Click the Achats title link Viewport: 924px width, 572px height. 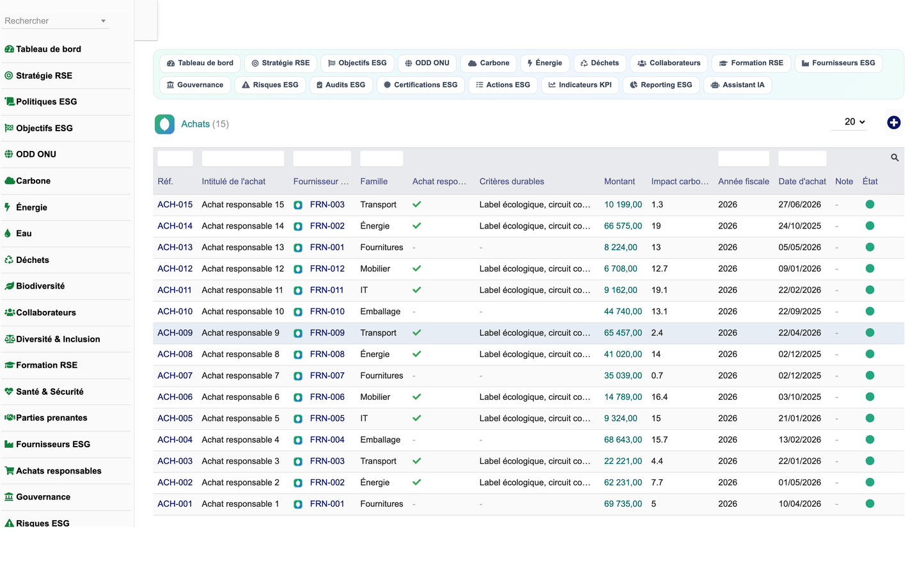point(195,124)
